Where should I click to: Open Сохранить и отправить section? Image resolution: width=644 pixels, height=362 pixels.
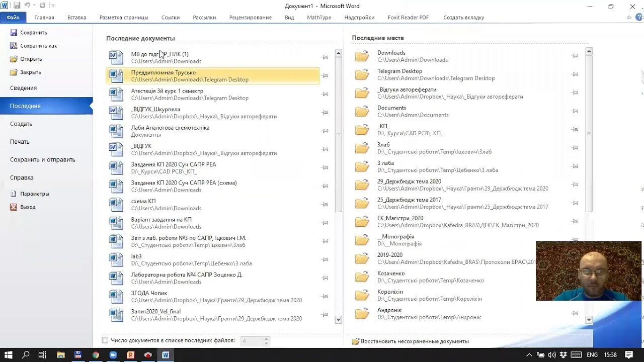click(46, 159)
